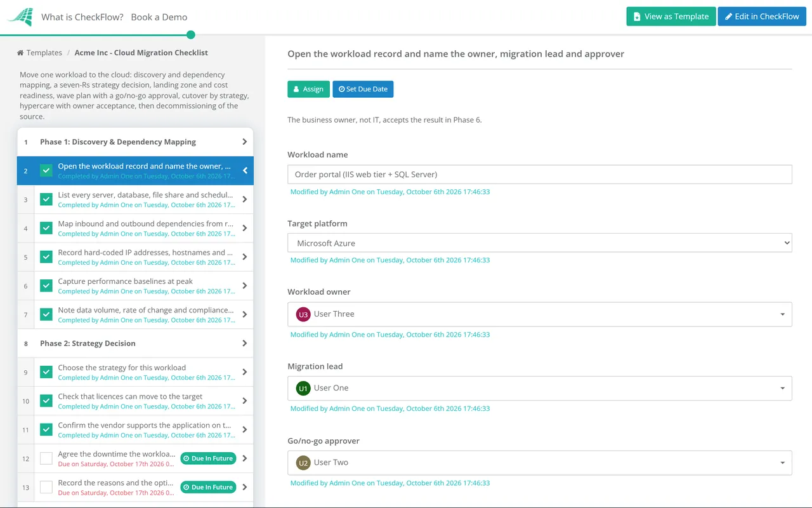
Task: Uncheck the 'Open the workload record' task
Action: click(46, 171)
